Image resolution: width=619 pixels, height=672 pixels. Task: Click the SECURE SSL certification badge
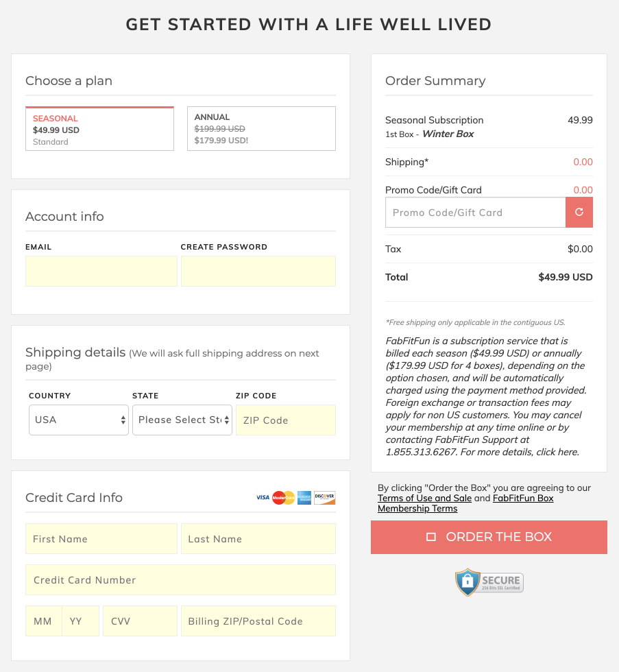click(x=488, y=581)
